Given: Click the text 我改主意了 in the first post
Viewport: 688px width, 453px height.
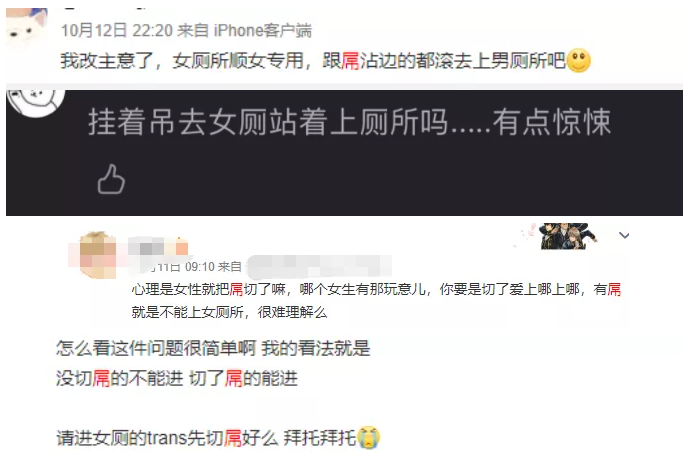Looking at the screenshot, I should tap(107, 61).
